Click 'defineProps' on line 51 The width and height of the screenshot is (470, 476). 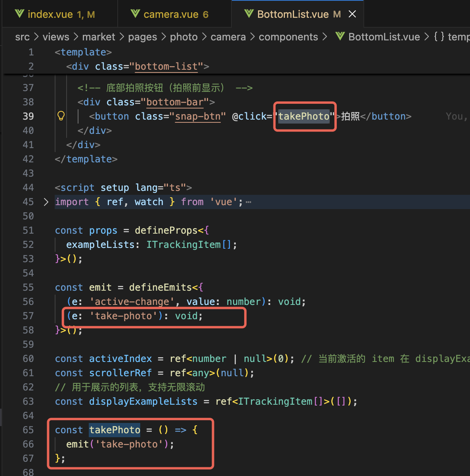[166, 230]
